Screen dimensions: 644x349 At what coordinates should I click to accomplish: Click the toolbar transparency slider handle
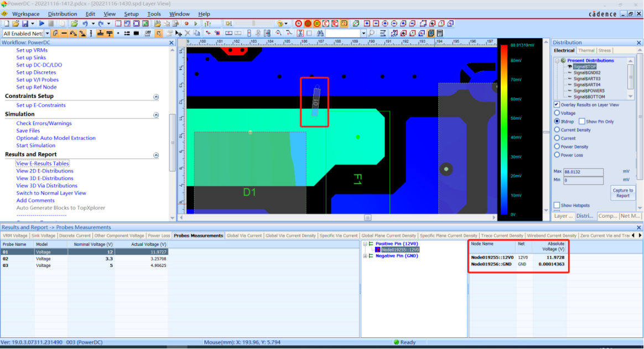tap(253, 23)
